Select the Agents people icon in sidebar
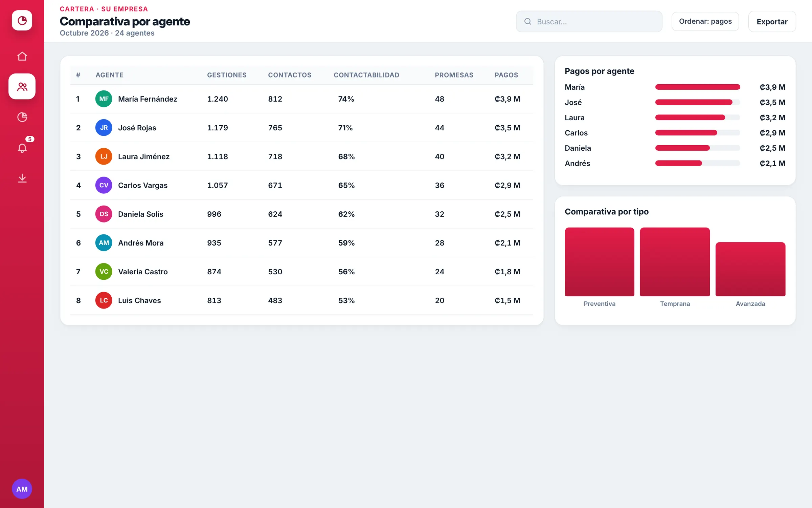The width and height of the screenshot is (812, 508). (x=22, y=87)
